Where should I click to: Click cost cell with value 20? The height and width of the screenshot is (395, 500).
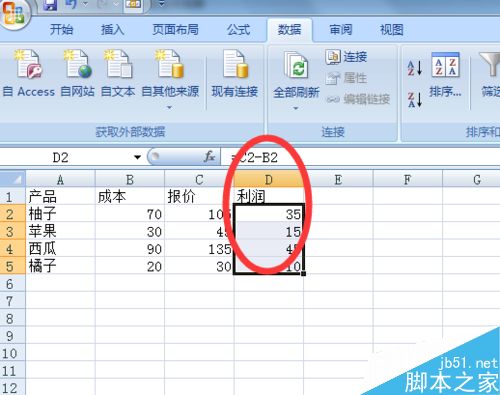(130, 266)
